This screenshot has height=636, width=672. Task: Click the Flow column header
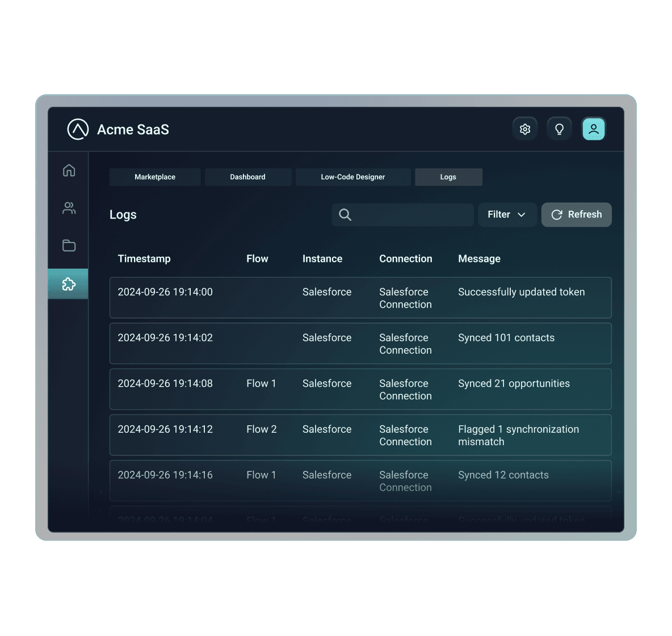point(257,258)
